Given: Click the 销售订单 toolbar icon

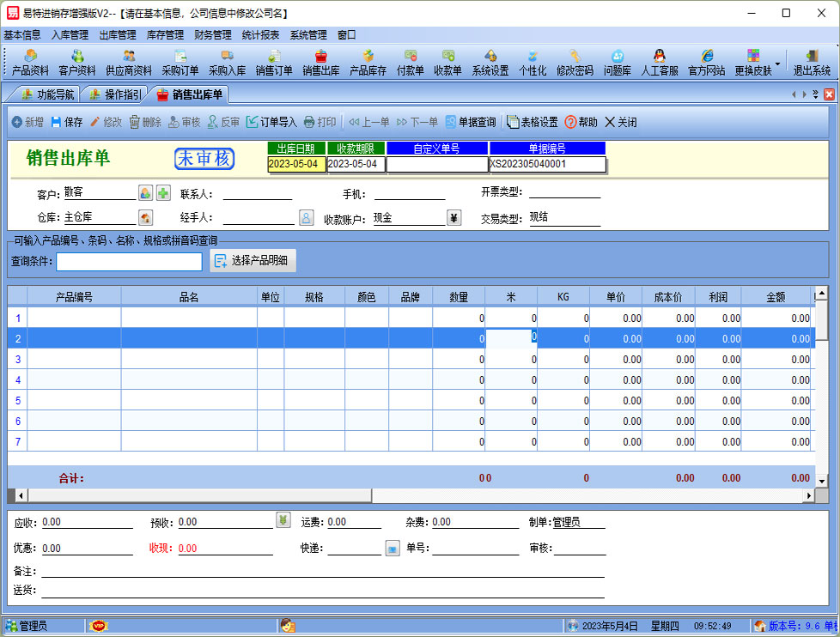Looking at the screenshot, I should tap(274, 63).
